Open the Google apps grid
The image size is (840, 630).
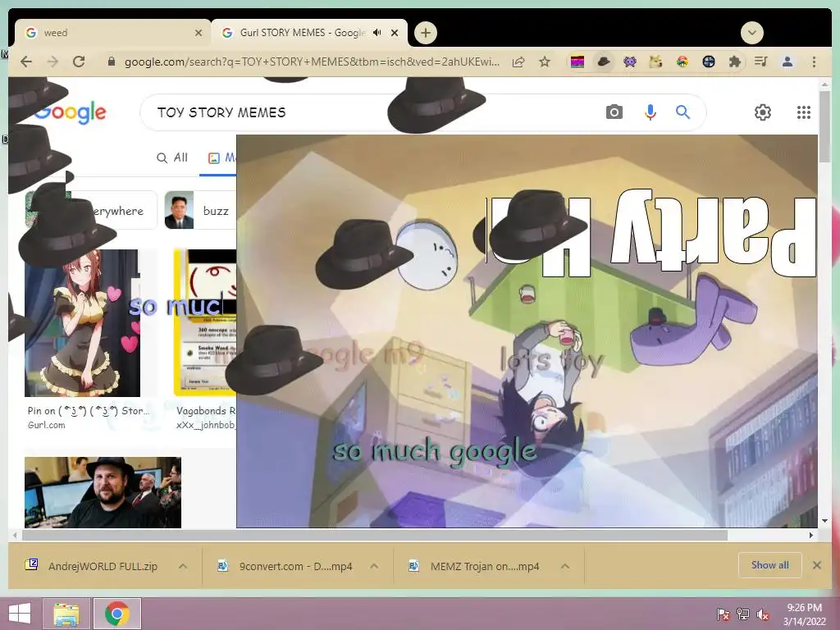[803, 112]
